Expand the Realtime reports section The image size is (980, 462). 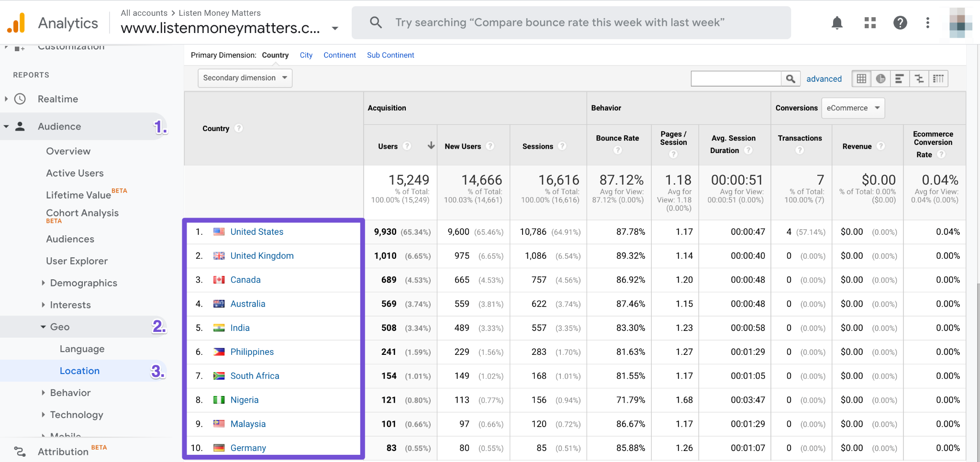6,99
